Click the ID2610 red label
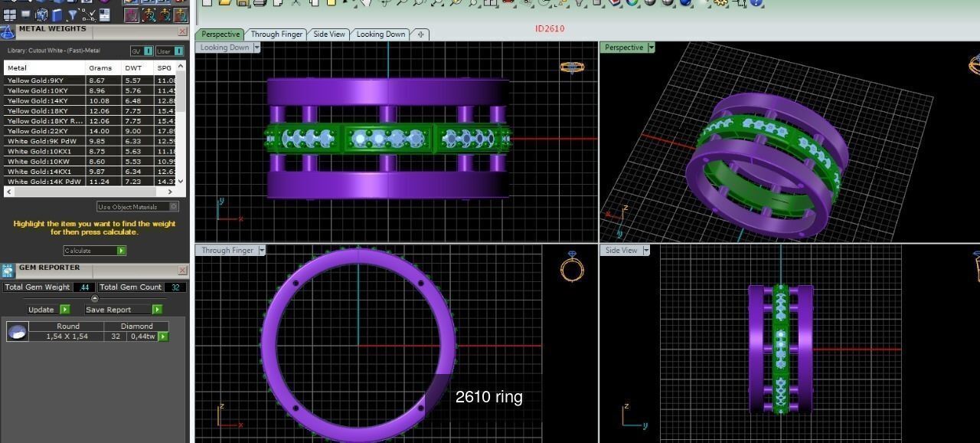The image size is (980, 443). click(550, 28)
